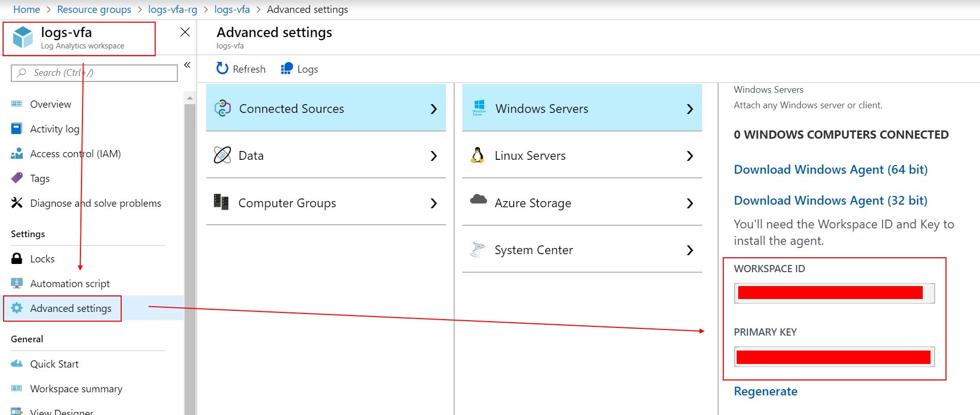Viewport: 980px width, 415px height.
Task: Open Quick Start
Action: 54,364
